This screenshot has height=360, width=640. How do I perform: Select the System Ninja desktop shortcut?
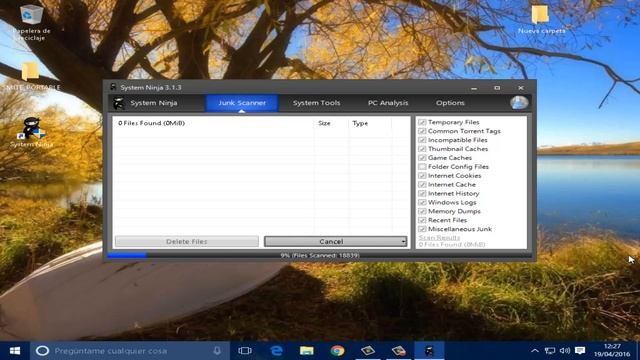31,132
